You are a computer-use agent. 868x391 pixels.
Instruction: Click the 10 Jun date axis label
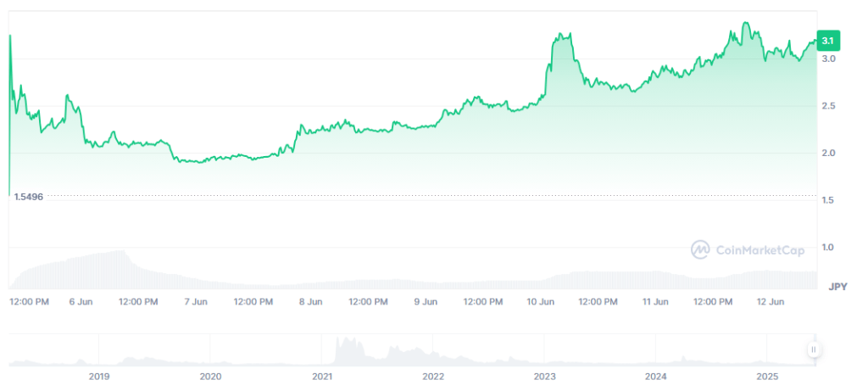[540, 301]
